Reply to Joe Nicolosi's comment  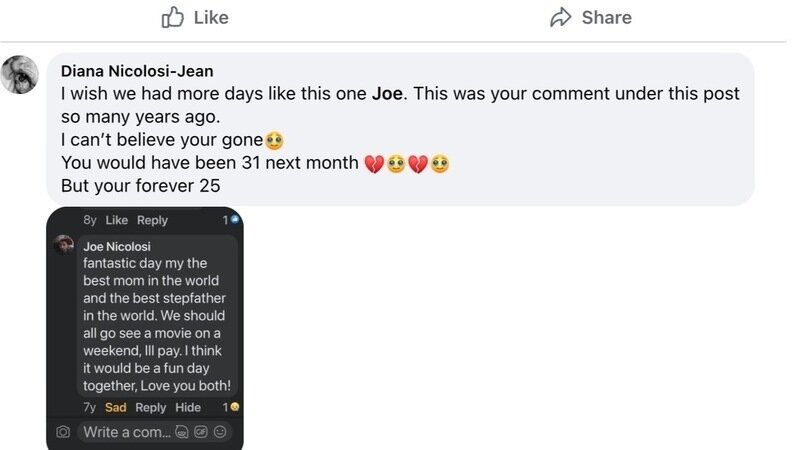pos(151,408)
